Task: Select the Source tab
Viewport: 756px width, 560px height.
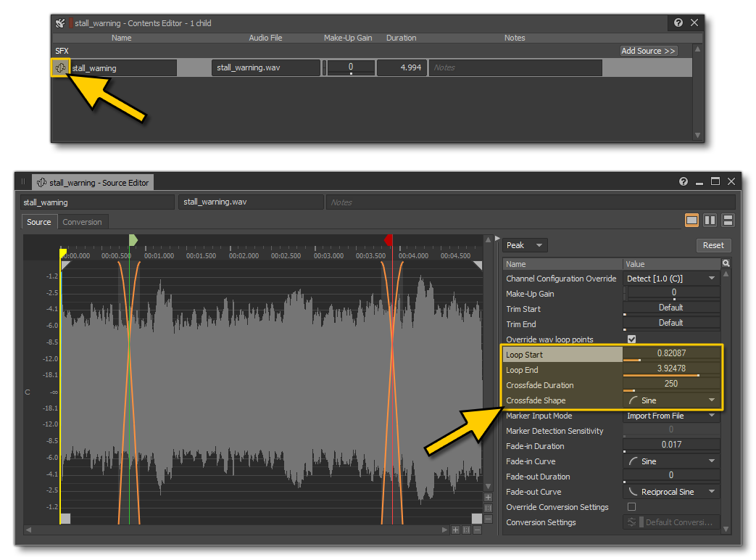Action: click(38, 221)
